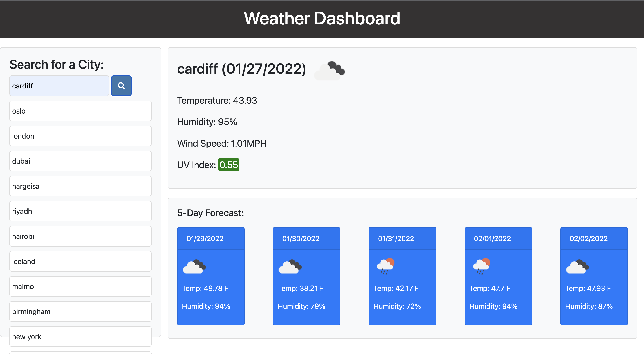
Task: Select iceland from the search history
Action: [x=80, y=261]
